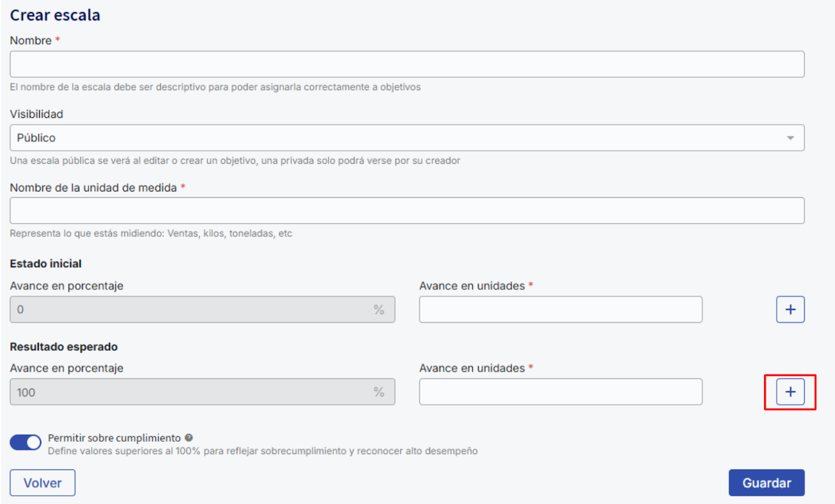Click the Nombre de la unidad de medida input
The image size is (835, 504).
click(407, 211)
